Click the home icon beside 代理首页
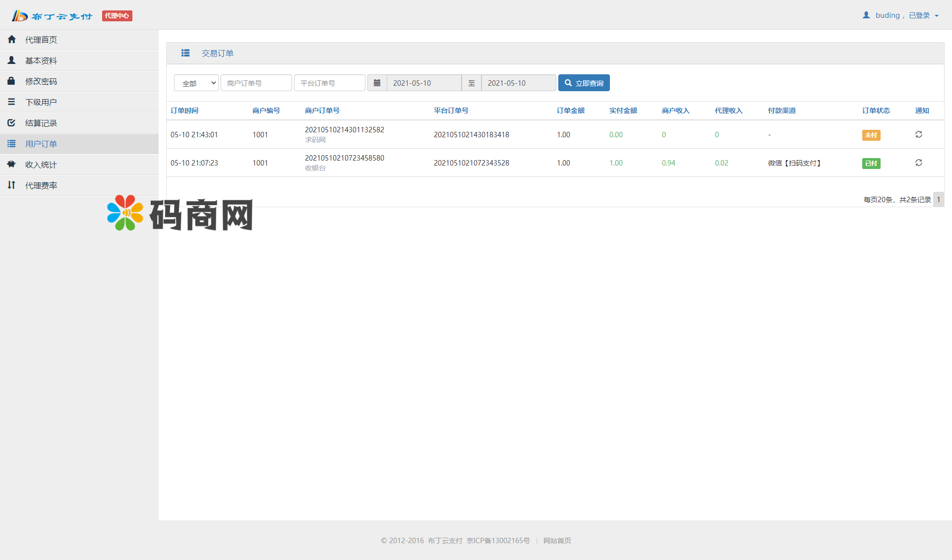This screenshot has height=560, width=952. pyautogui.click(x=12, y=39)
